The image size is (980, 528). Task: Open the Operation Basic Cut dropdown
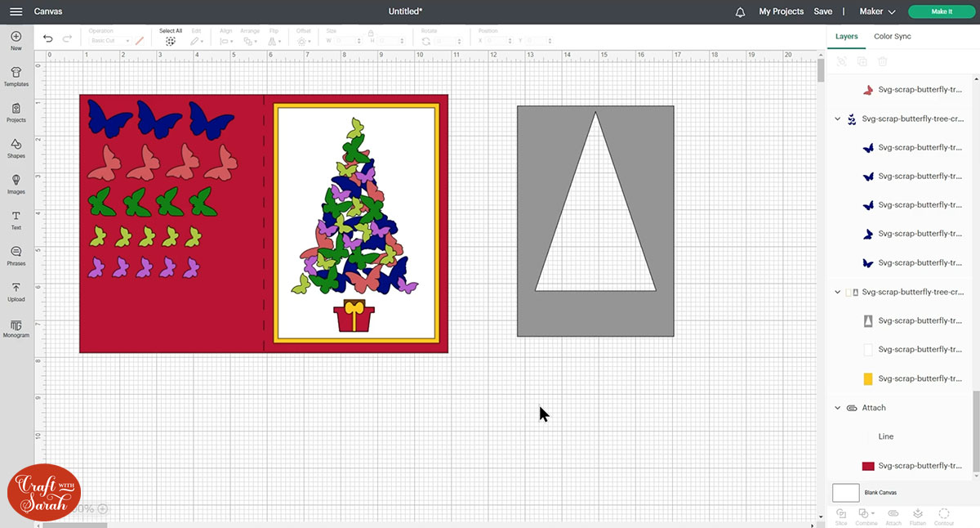pyautogui.click(x=109, y=41)
